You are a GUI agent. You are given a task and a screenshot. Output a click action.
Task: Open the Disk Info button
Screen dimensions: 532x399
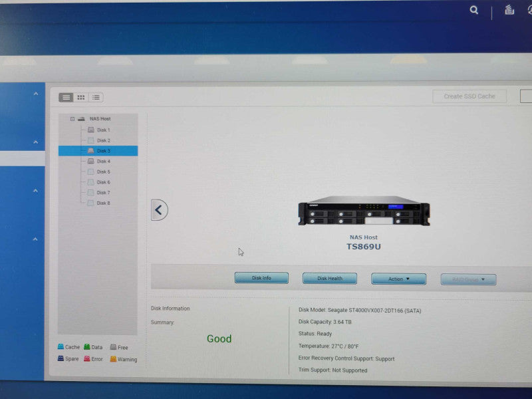(261, 278)
